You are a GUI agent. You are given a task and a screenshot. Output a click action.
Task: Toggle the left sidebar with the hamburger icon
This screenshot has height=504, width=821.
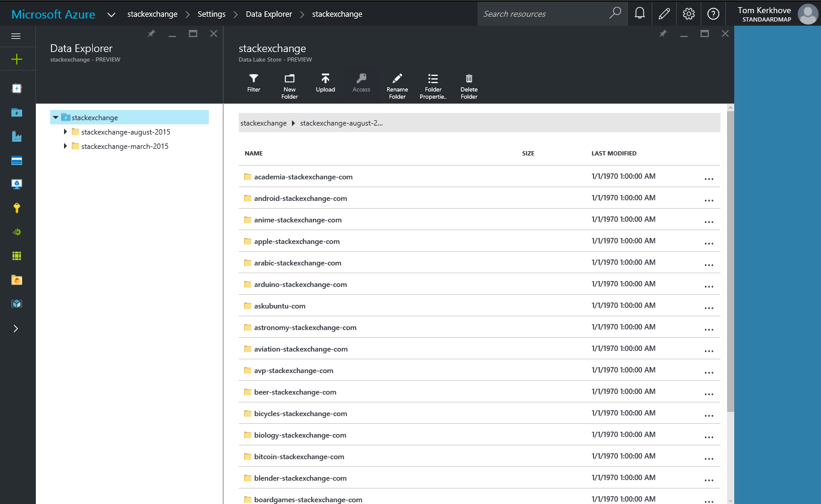tap(17, 36)
